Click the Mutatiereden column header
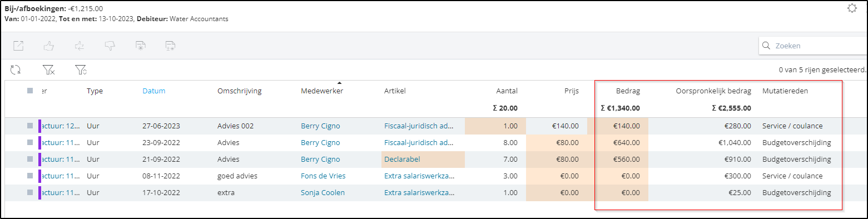The image size is (868, 219). pos(785,91)
